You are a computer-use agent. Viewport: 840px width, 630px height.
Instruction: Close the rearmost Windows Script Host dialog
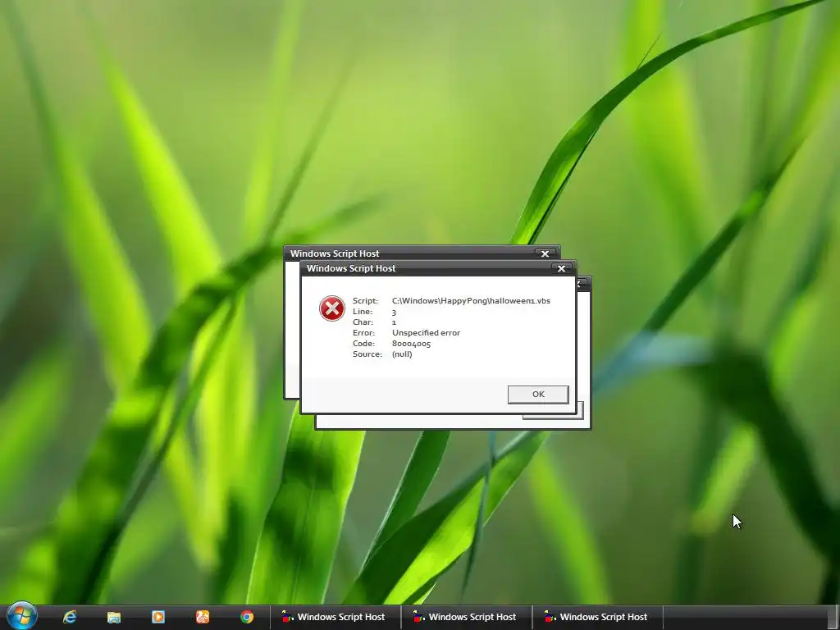click(545, 253)
